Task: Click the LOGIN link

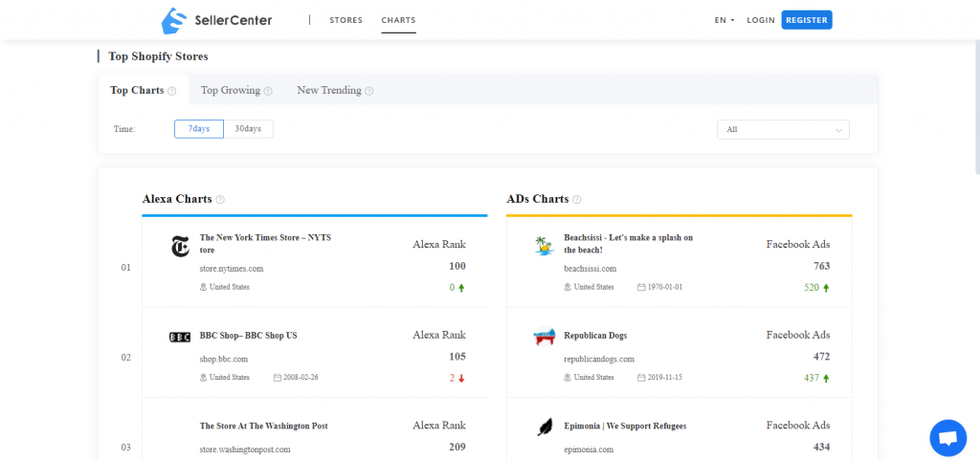Action: (x=761, y=20)
